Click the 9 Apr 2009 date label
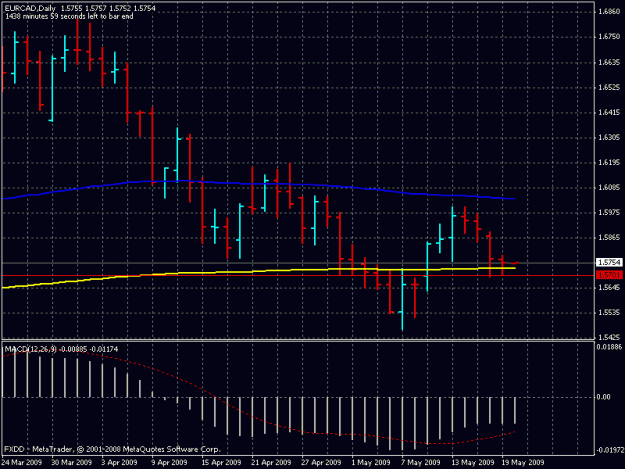The image size is (625, 469). [169, 463]
